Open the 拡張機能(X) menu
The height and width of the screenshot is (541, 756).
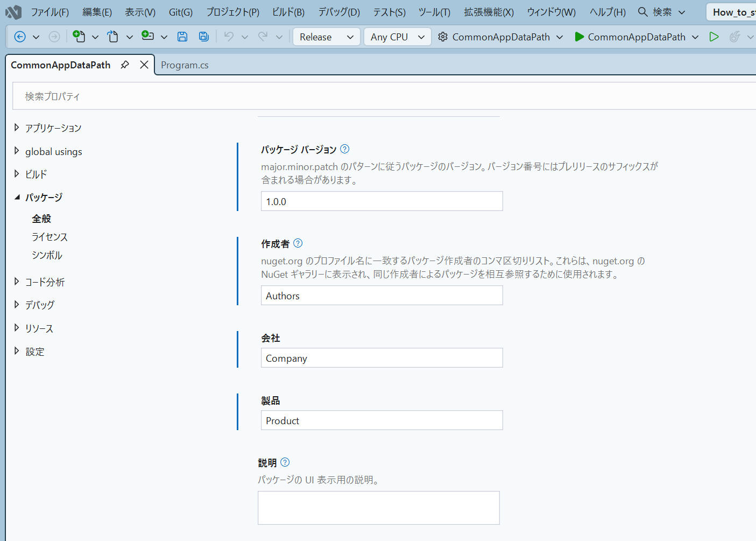point(489,12)
